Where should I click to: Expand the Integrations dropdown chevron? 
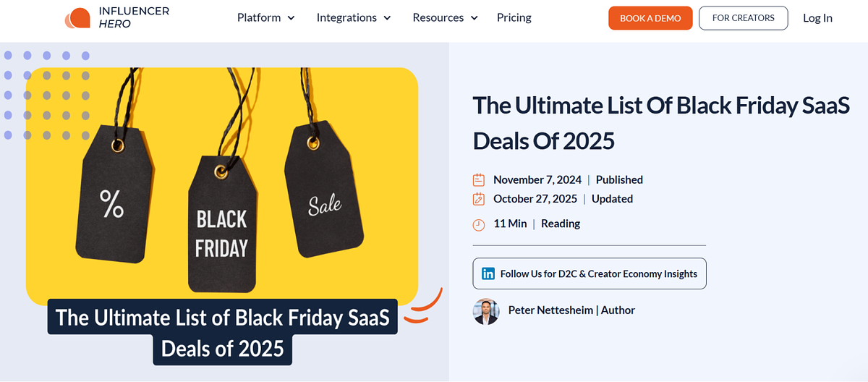[x=387, y=18]
